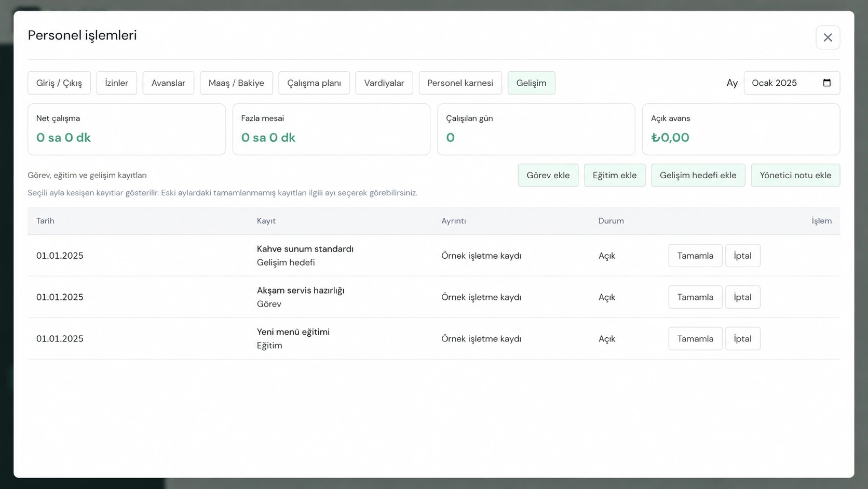Click the Ocak 2025 month input field
The width and height of the screenshot is (868, 489).
pos(792,83)
